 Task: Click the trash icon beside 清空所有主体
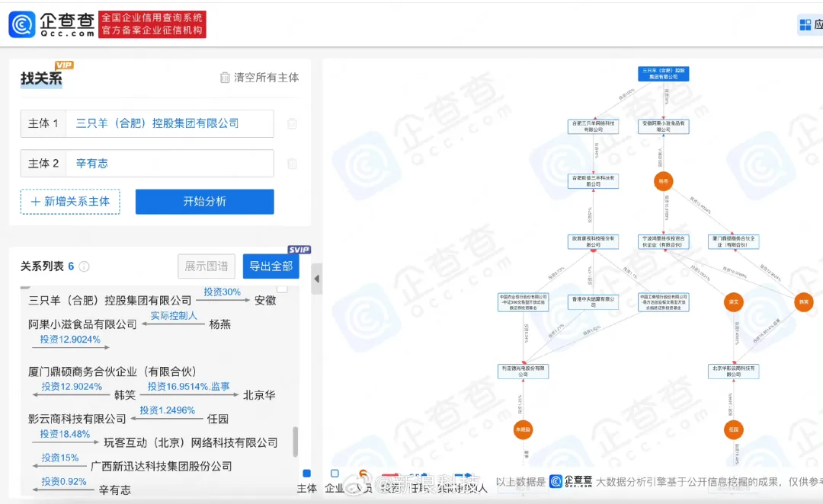click(225, 78)
